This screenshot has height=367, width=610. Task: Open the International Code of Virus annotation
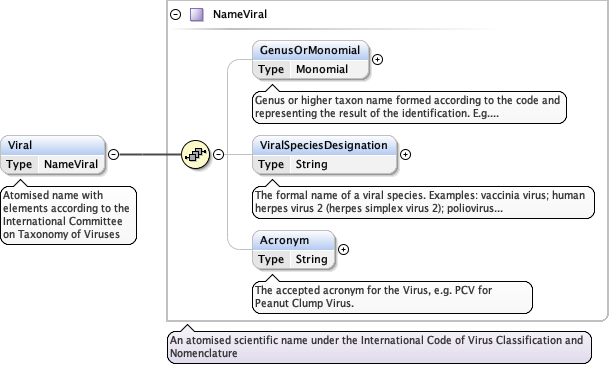[379, 347]
